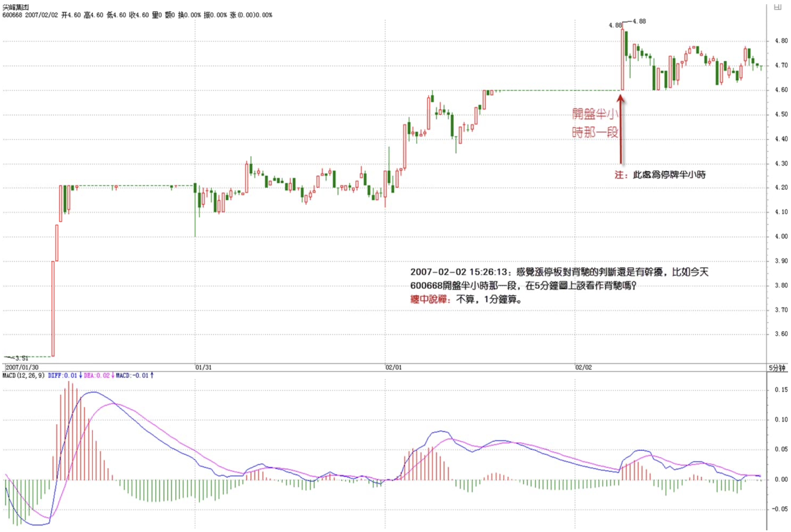Click the magenta down arrow after DEA value
This screenshot has height=532, width=791.
tap(113, 375)
